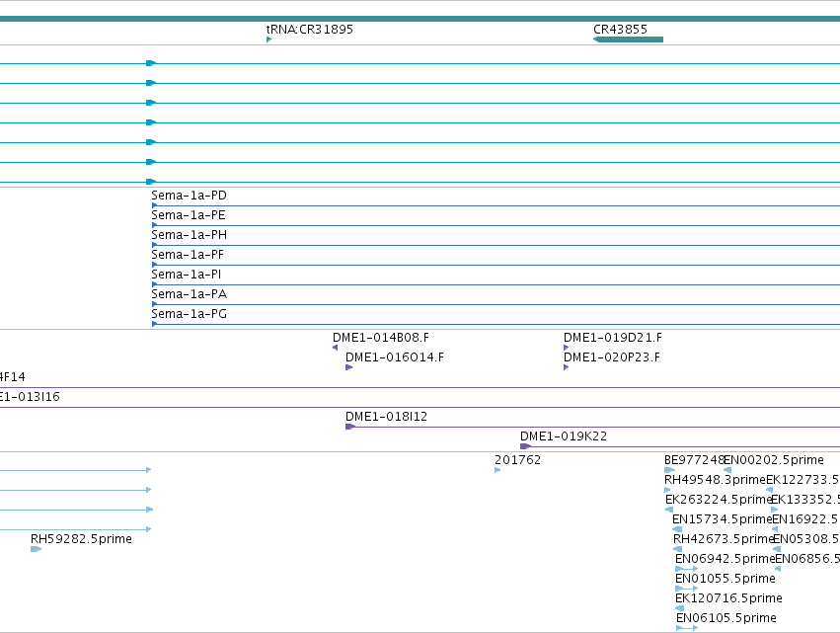The height and width of the screenshot is (633, 840).
Task: Select the DME1-016O14.F arrow glyph
Action: (x=348, y=367)
